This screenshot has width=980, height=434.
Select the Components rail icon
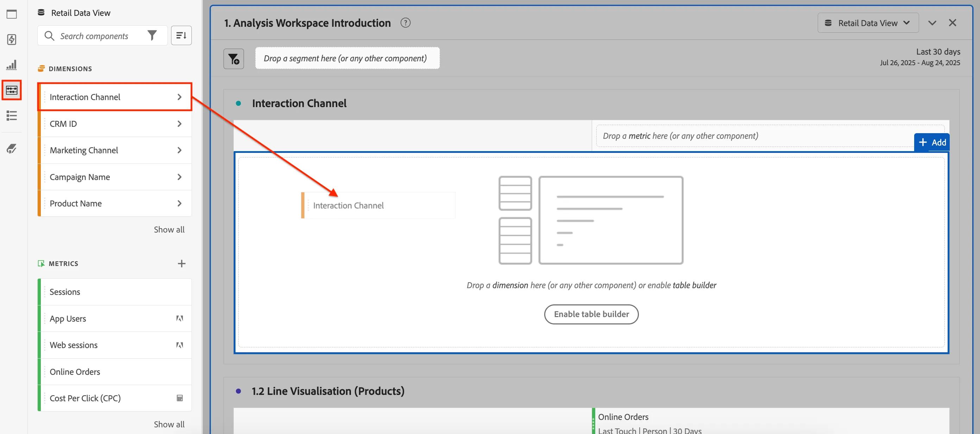click(12, 90)
